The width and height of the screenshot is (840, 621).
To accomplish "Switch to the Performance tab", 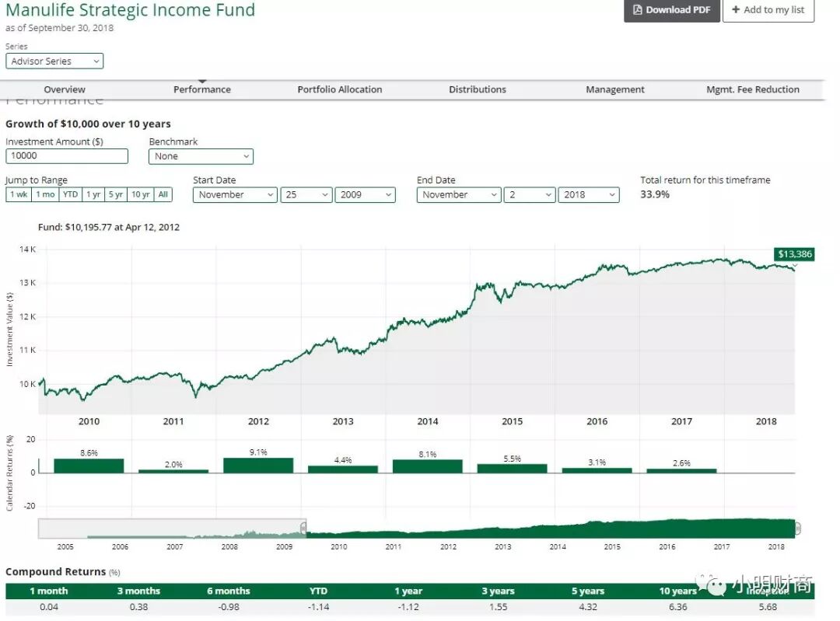I will pyautogui.click(x=202, y=89).
